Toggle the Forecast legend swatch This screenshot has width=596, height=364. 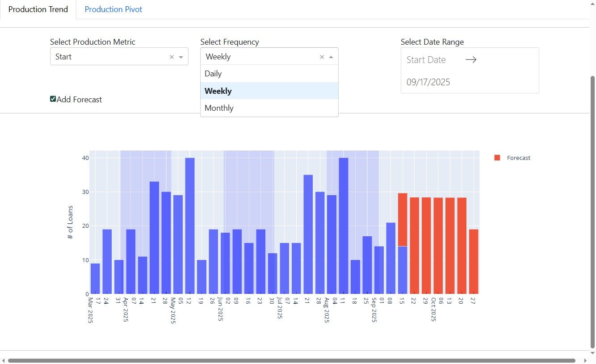click(x=497, y=158)
